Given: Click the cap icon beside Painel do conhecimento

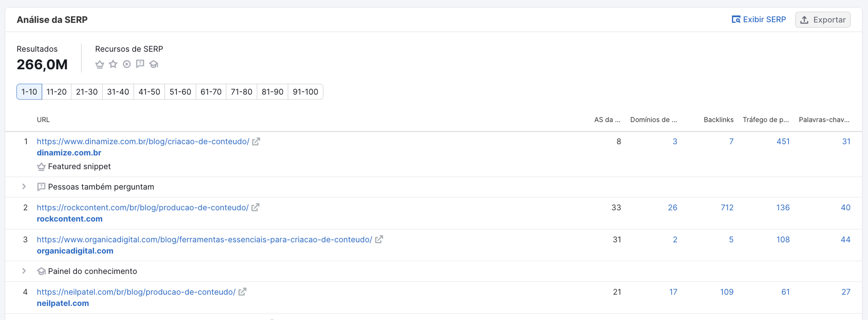Looking at the screenshot, I should coord(41,271).
